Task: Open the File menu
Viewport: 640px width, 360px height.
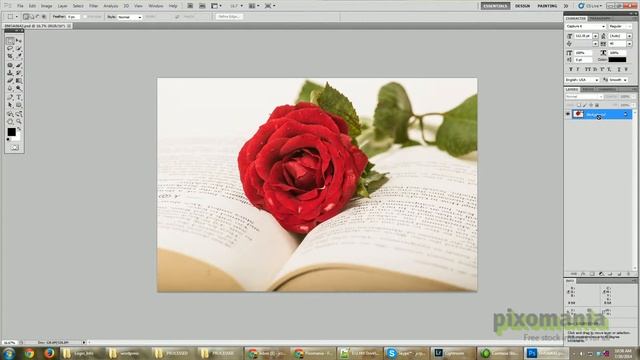Action: click(20, 6)
